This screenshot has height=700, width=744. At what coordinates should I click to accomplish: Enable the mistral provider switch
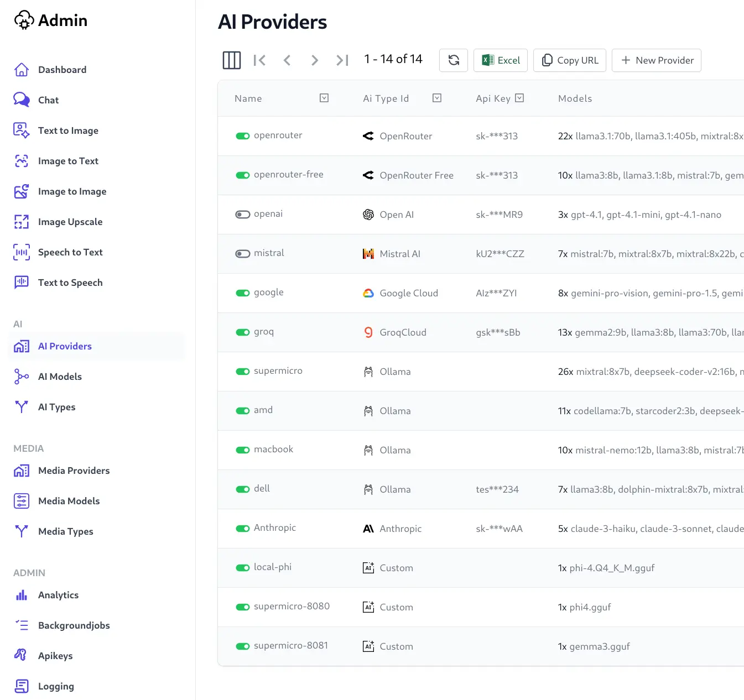click(x=243, y=254)
